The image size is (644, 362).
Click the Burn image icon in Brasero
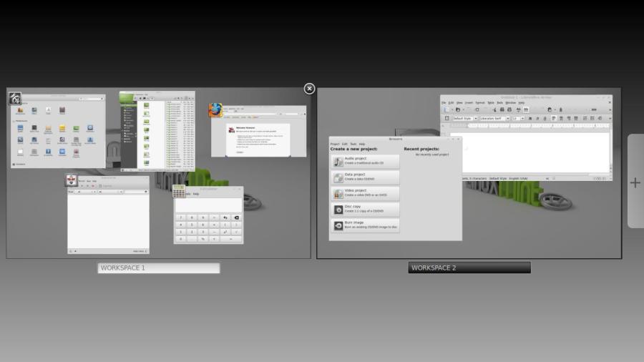click(338, 225)
